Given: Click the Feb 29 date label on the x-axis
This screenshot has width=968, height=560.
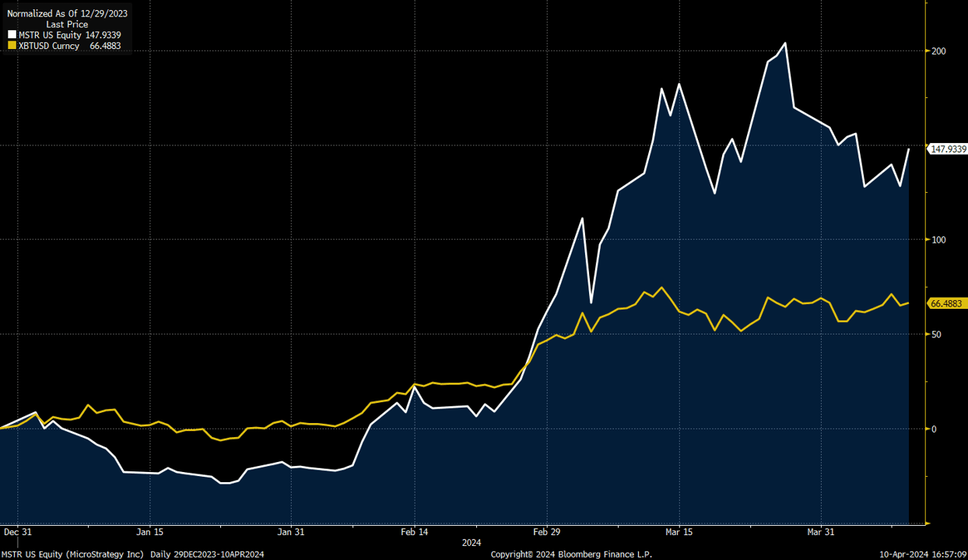Looking at the screenshot, I should tap(546, 532).
